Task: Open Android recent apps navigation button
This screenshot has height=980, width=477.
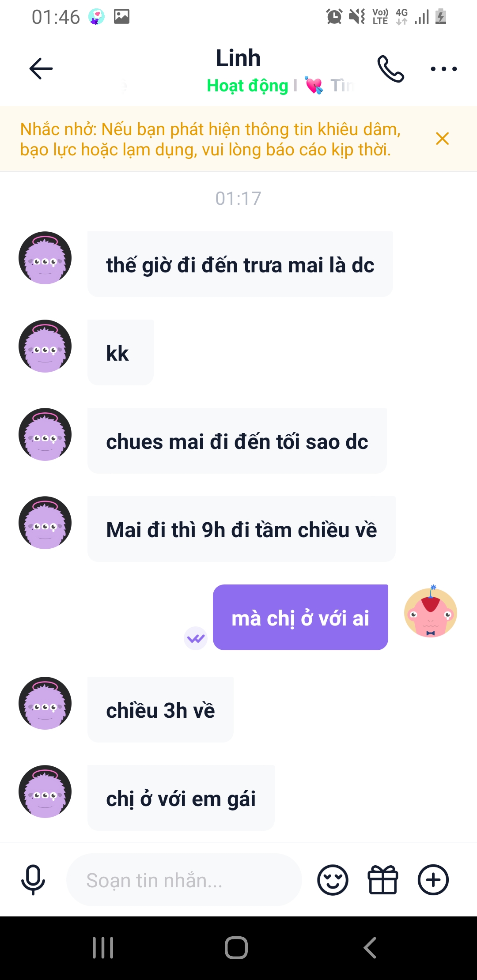Action: point(103,948)
